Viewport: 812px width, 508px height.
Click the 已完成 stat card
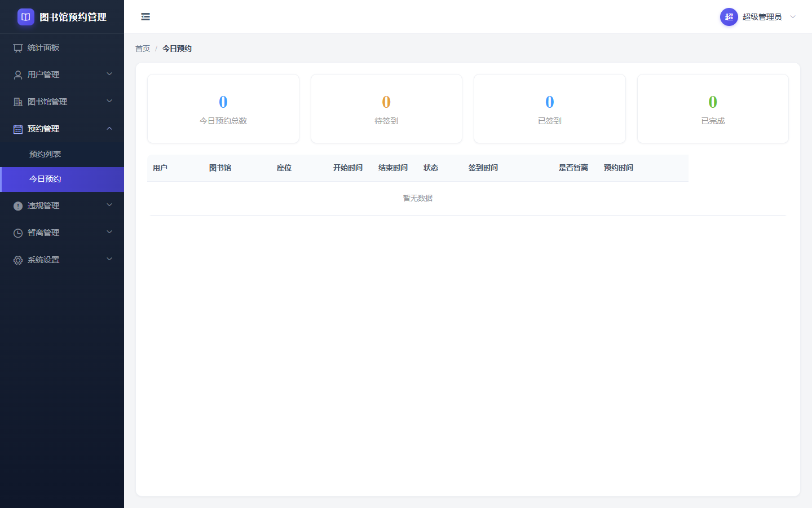click(x=713, y=108)
